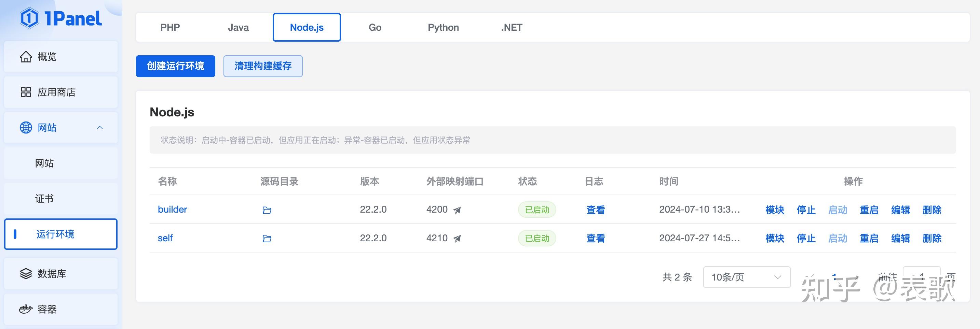Click 已启动 status badge for builder
Image resolution: width=980 pixels, height=329 pixels.
click(x=537, y=210)
